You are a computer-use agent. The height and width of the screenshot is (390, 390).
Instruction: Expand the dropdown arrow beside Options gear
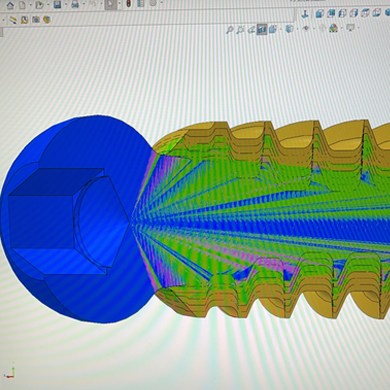[x=162, y=2]
